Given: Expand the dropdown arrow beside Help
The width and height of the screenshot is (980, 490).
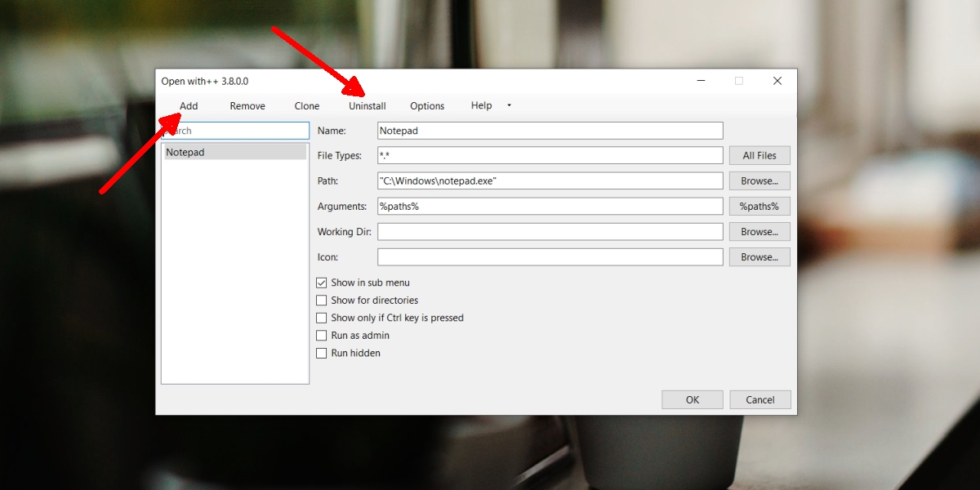Looking at the screenshot, I should click(x=509, y=105).
